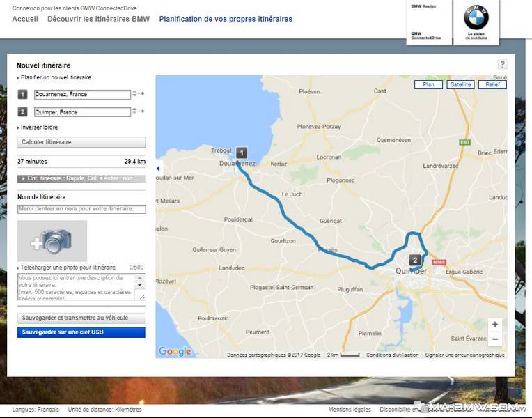
Task: Click Signaler une erreur cartographique
Action: click(x=465, y=355)
